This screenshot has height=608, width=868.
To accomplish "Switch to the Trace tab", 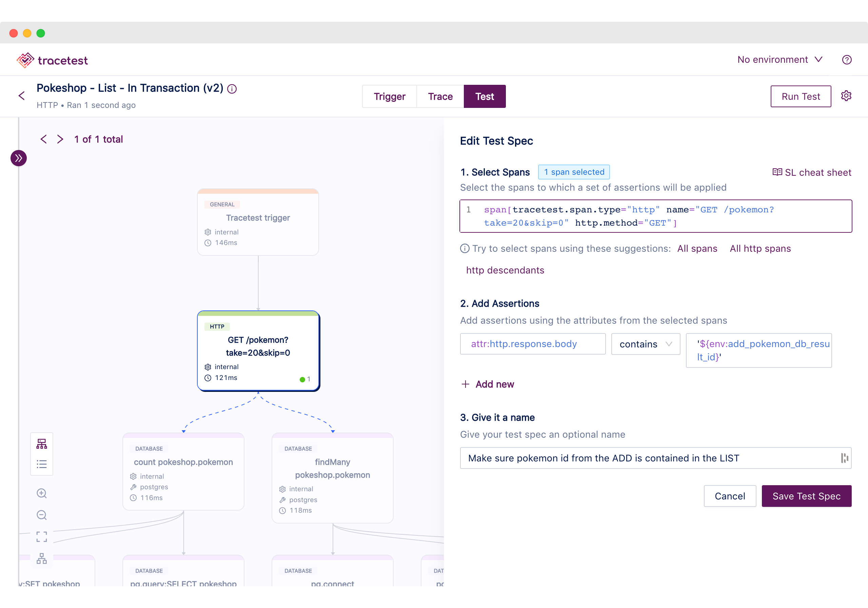I will tap(440, 96).
